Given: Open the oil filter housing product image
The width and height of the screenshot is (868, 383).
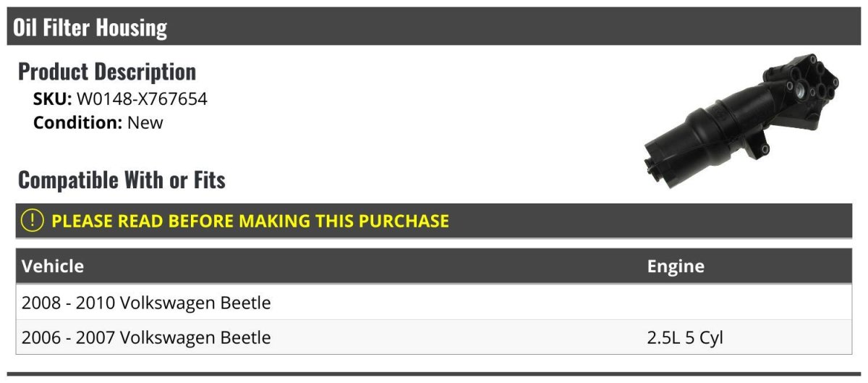Looking at the screenshot, I should pyautogui.click(x=740, y=122).
